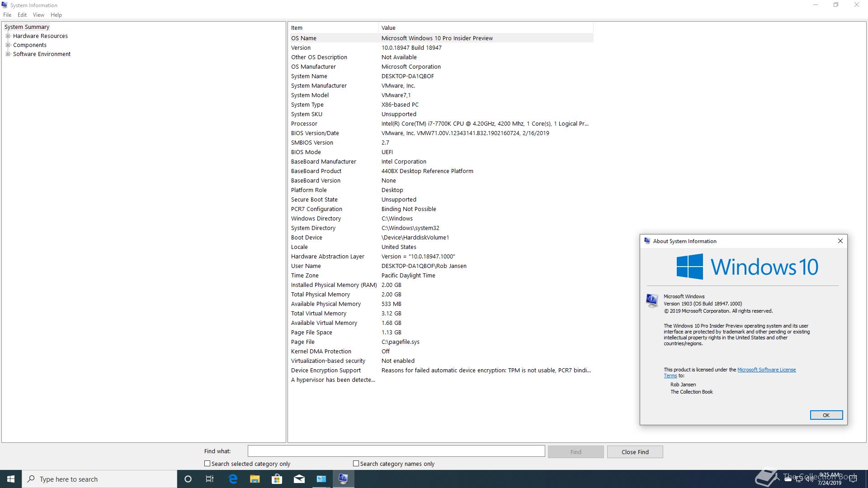Image resolution: width=868 pixels, height=488 pixels.
Task: Open Microsoft Software License Terms link
Action: [766, 370]
